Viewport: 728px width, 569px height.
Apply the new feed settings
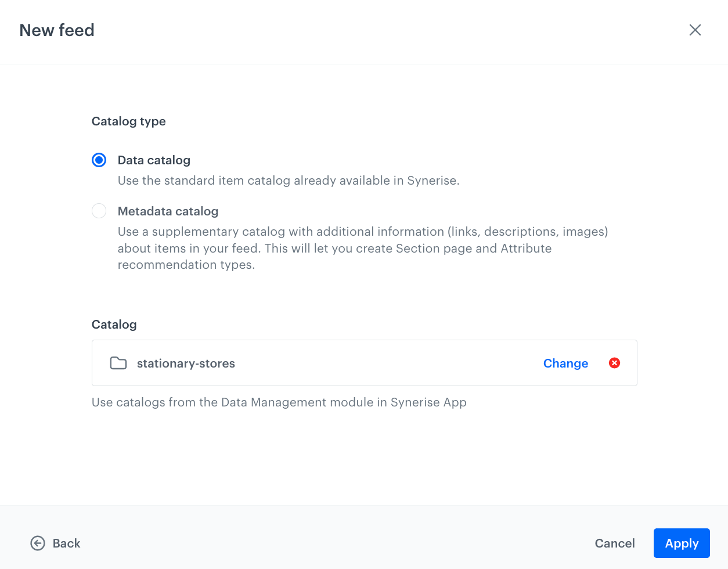[x=682, y=543]
